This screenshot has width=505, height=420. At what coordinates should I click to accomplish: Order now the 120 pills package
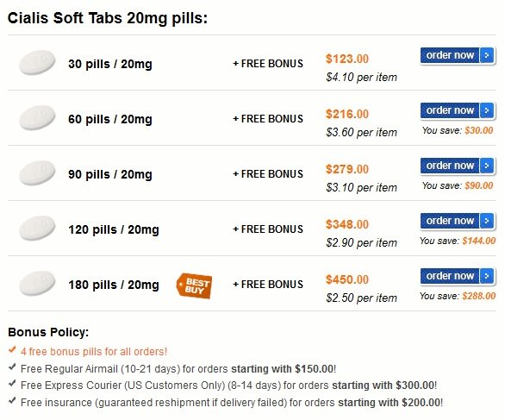(x=458, y=221)
